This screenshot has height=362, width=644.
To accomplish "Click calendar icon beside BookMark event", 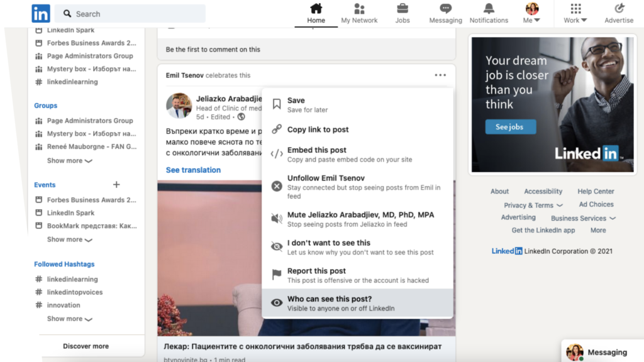I will click(x=38, y=226).
